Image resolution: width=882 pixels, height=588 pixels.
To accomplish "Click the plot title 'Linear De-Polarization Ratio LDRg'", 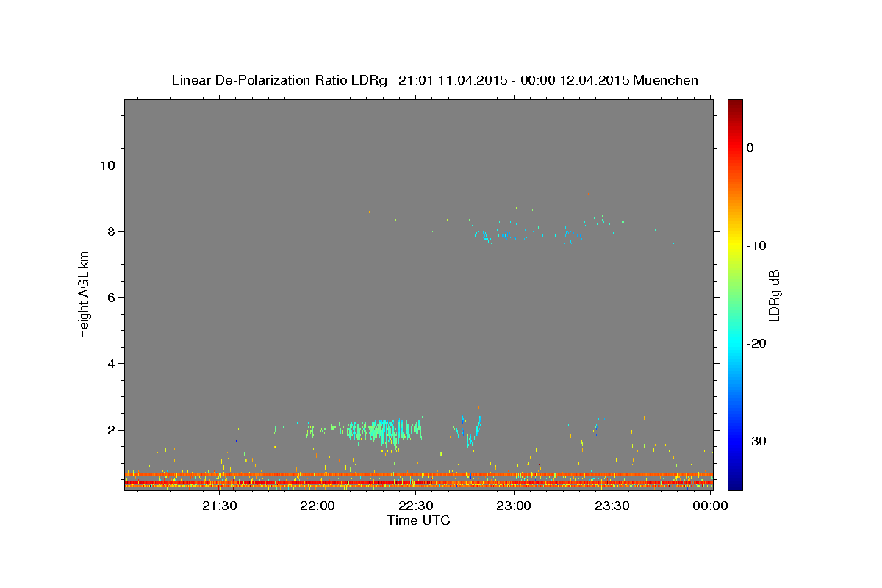I will [279, 80].
